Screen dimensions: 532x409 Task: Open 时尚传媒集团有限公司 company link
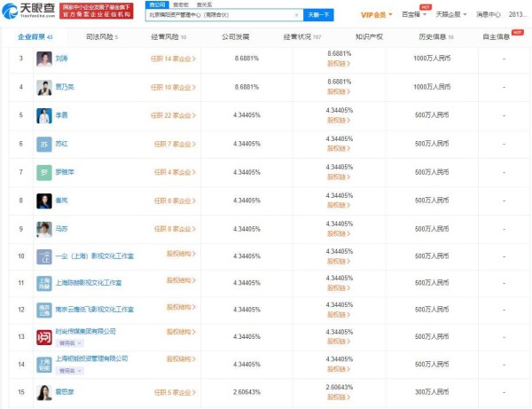85,331
